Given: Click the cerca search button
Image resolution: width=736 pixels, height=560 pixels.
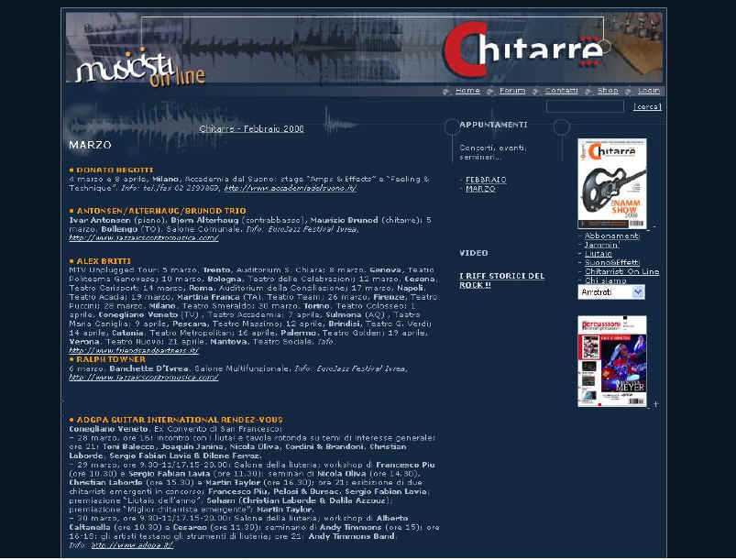Looking at the screenshot, I should click(647, 106).
